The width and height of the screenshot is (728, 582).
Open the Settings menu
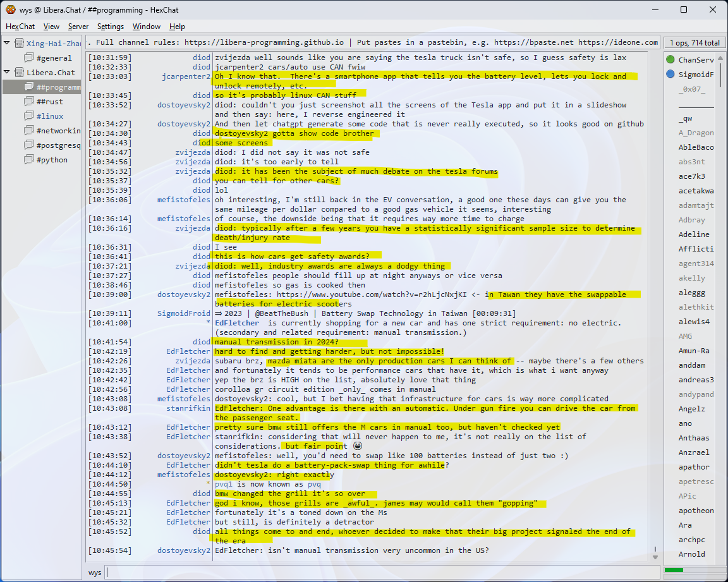[111, 27]
